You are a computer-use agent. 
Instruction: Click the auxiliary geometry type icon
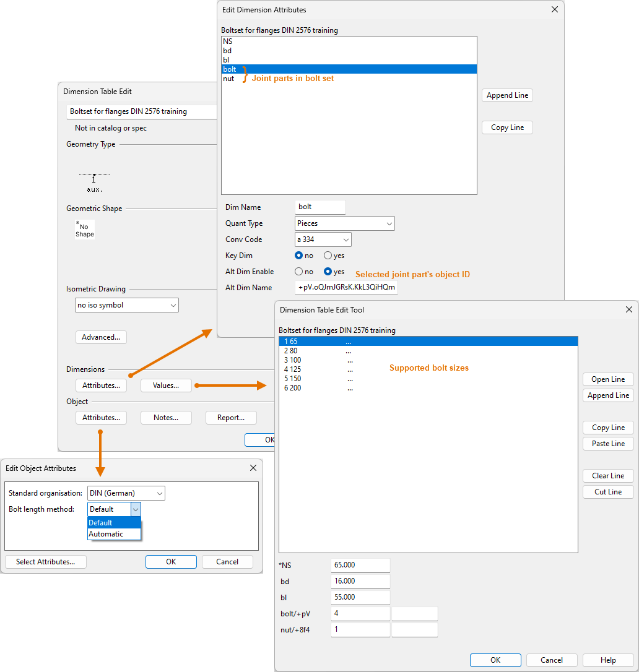tap(94, 183)
